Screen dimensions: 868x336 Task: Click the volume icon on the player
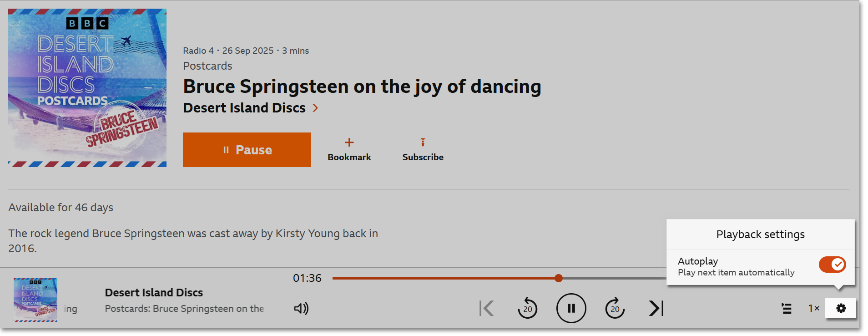pyautogui.click(x=301, y=308)
